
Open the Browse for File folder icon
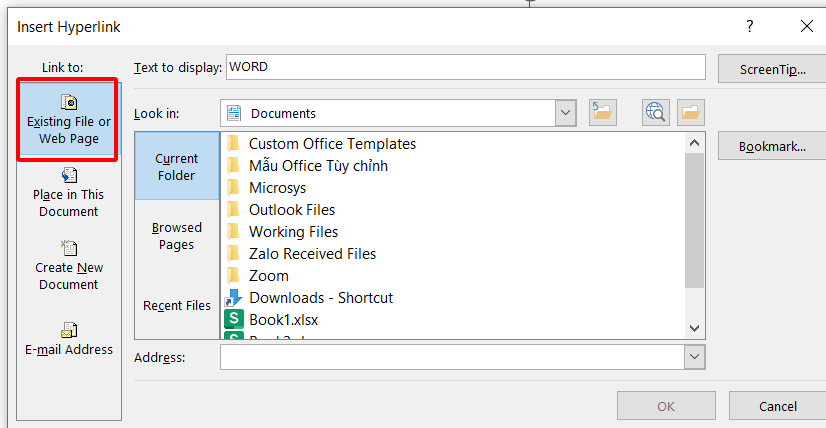[691, 113]
